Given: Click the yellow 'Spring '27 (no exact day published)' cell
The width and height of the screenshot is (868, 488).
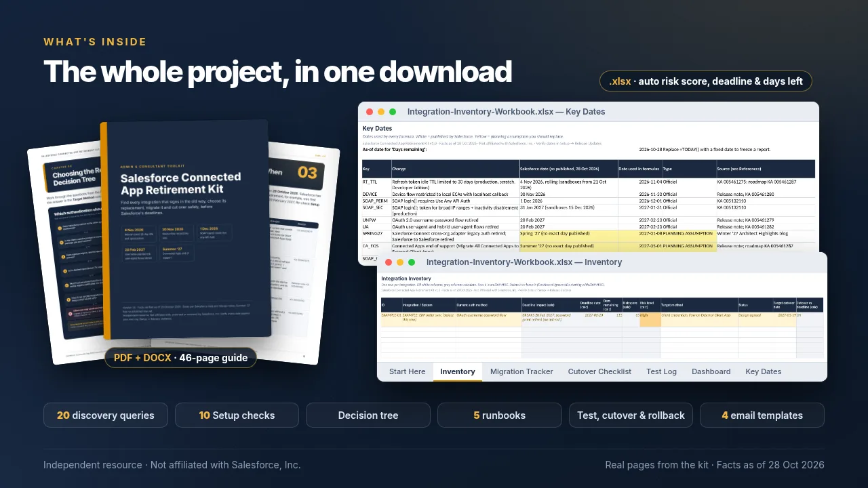Looking at the screenshot, I should point(568,236).
